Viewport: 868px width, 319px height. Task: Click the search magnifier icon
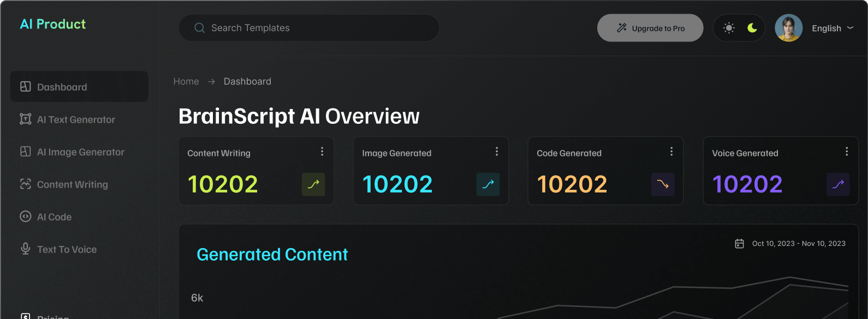(x=199, y=28)
